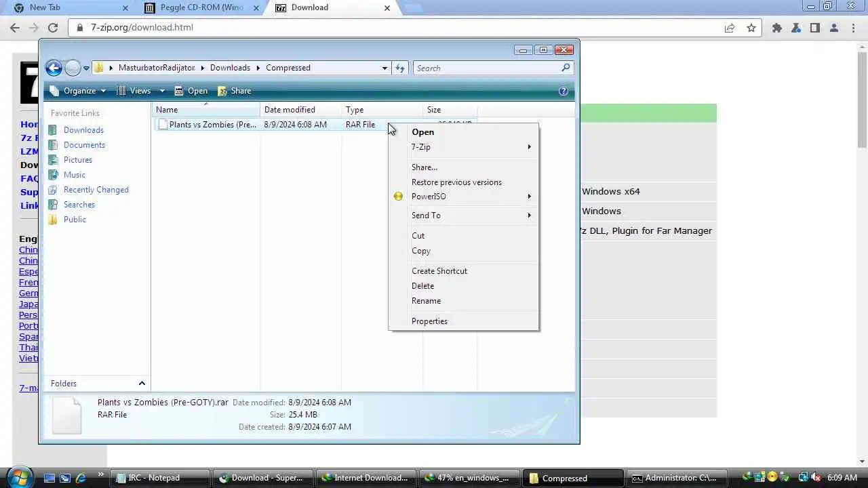Go to Pictures in Favorite Links

click(78, 160)
